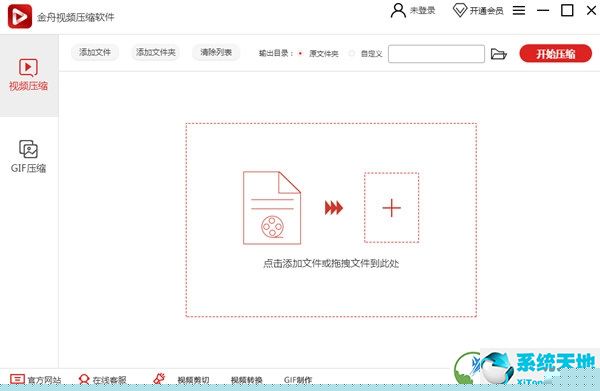Open the 视频剪切 tool link
The width and height of the screenshot is (600, 391).
coord(193,380)
